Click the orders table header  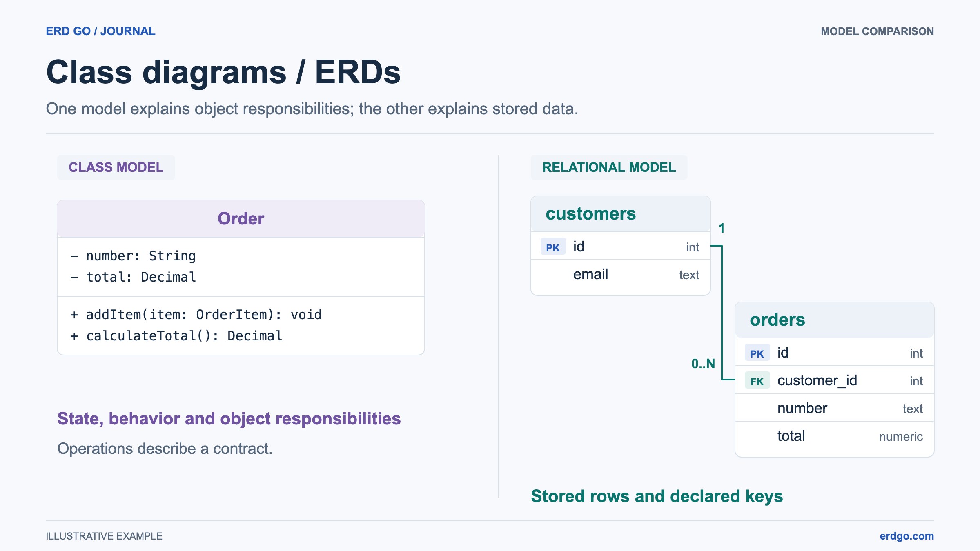(x=835, y=320)
